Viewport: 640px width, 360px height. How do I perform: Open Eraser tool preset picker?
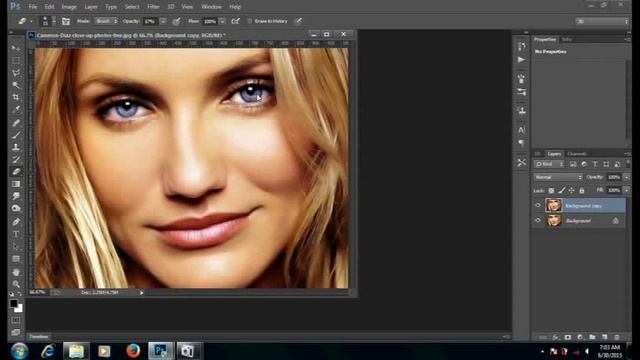click(x=24, y=21)
